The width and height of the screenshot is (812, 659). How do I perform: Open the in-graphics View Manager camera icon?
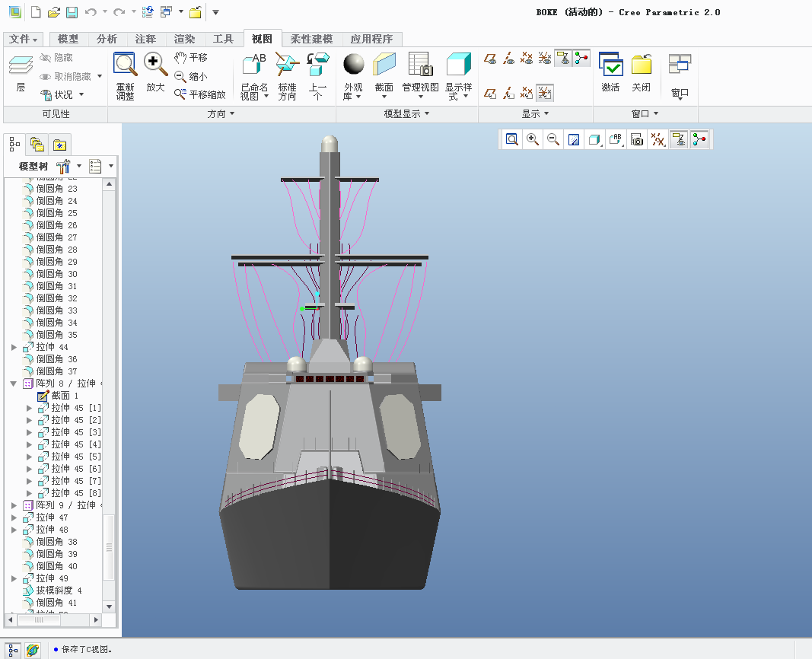click(637, 139)
